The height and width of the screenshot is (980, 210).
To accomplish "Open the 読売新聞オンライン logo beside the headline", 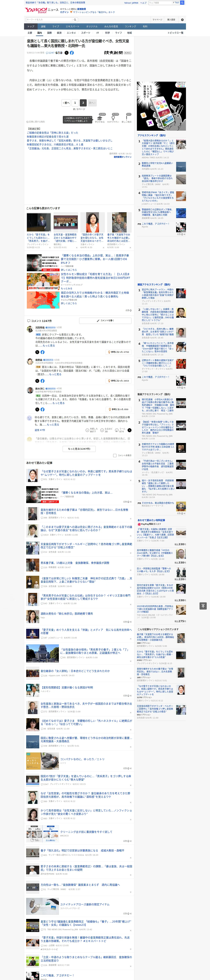I will [x=118, y=53].
